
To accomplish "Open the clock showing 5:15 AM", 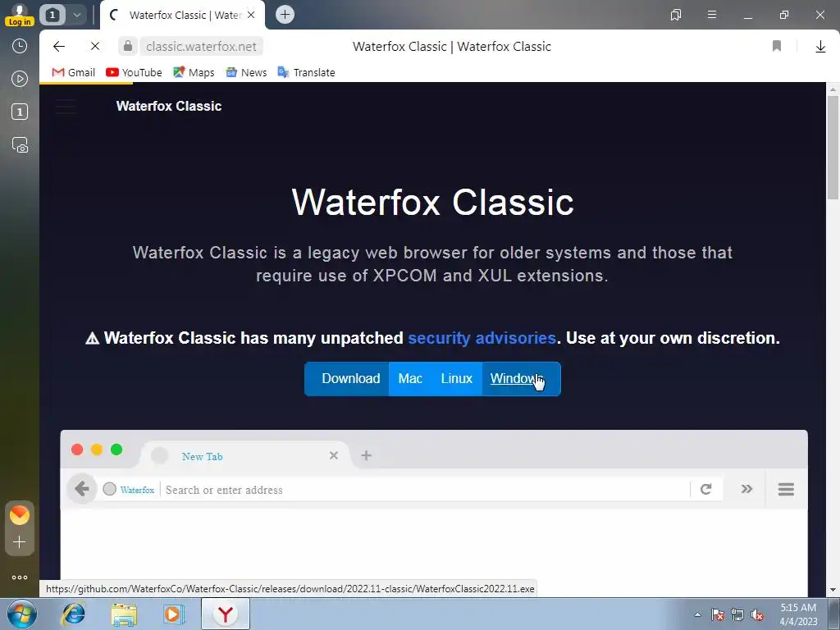I will pyautogui.click(x=797, y=614).
